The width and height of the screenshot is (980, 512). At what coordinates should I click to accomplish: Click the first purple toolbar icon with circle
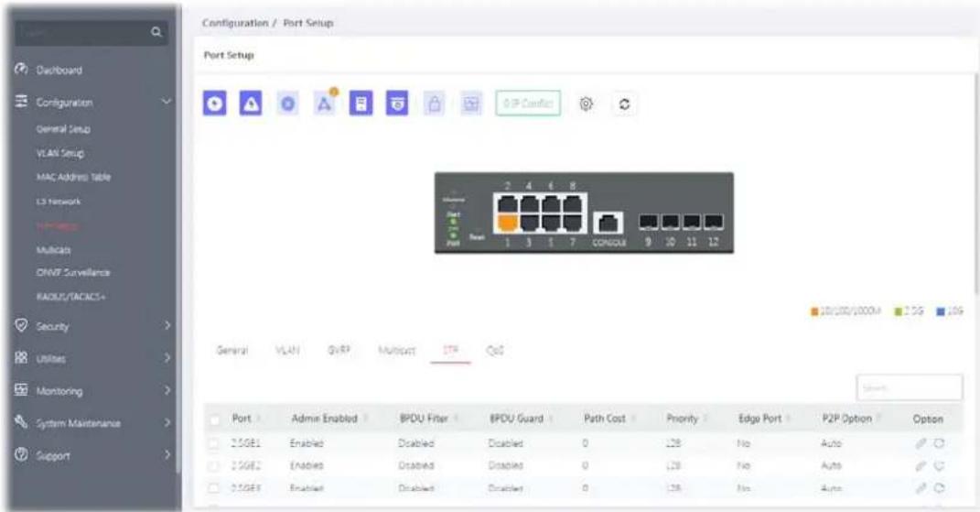[x=214, y=103]
